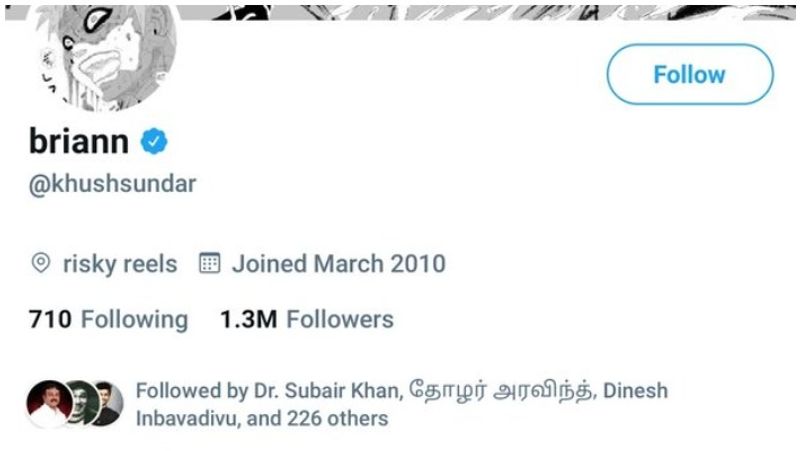Show the 226 other mutual followers

point(330,418)
